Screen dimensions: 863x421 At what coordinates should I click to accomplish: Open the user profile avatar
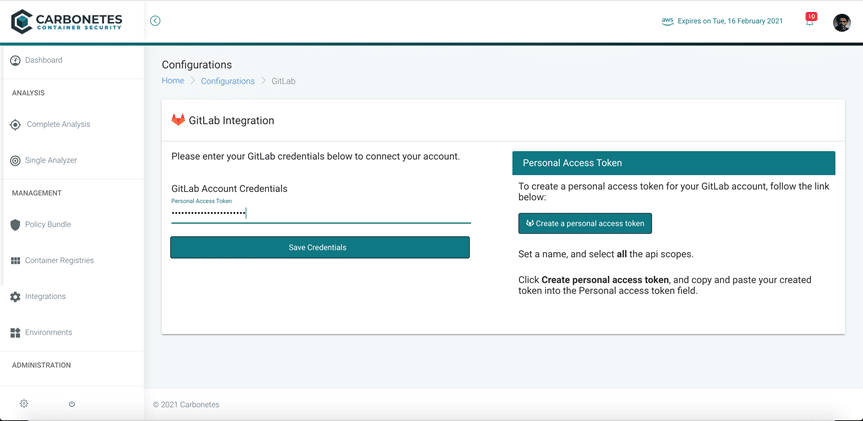point(842,22)
